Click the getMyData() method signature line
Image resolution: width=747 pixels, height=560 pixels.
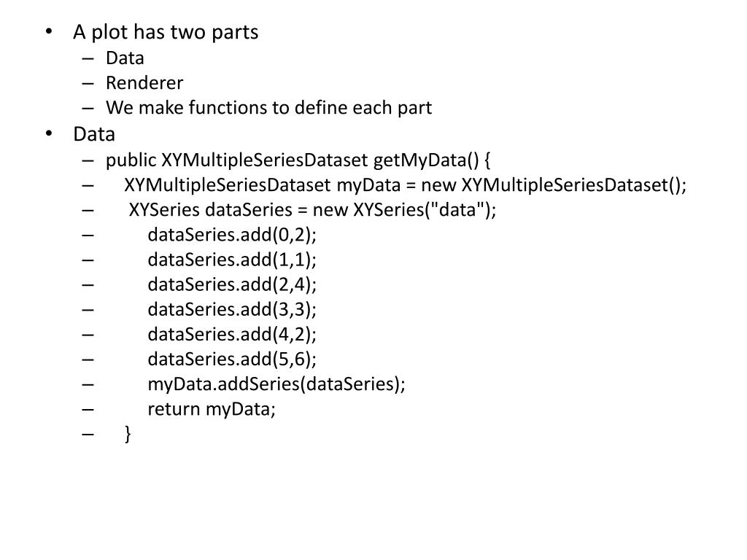pyautogui.click(x=298, y=160)
